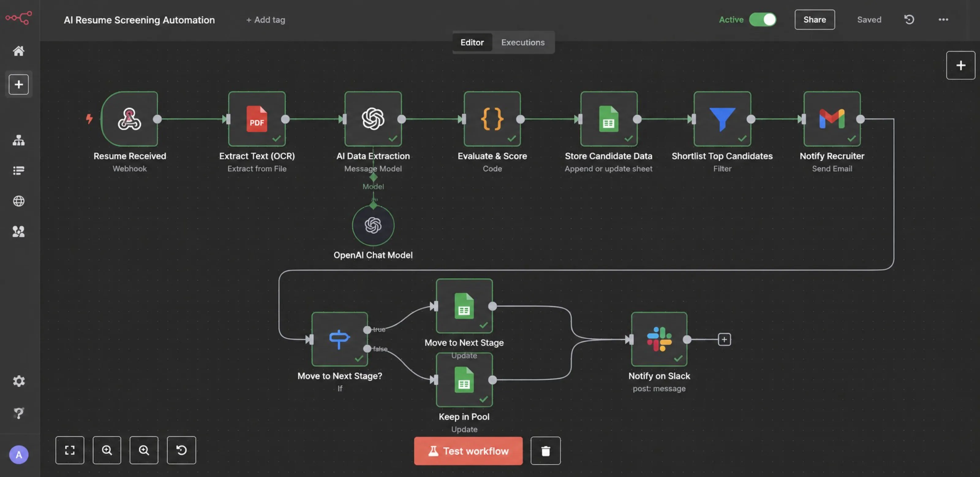Screen dimensions: 980x477
Task: Select the Evaluate & Score code node
Action: (492, 119)
